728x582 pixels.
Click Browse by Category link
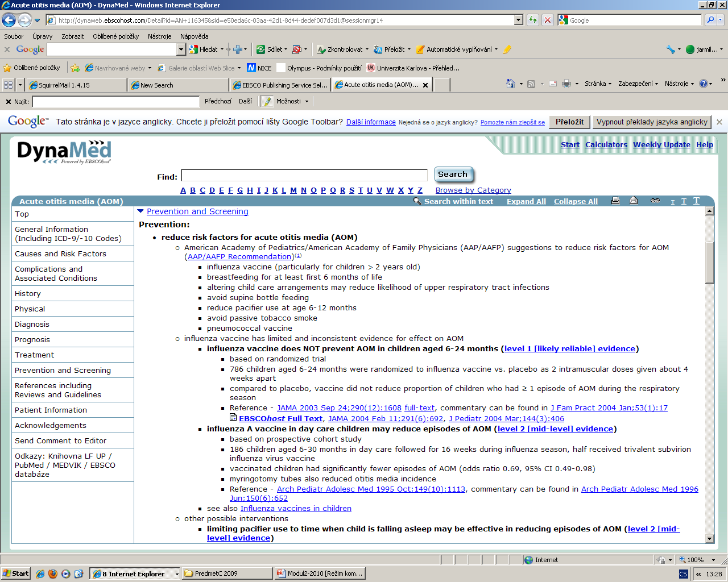pos(473,190)
